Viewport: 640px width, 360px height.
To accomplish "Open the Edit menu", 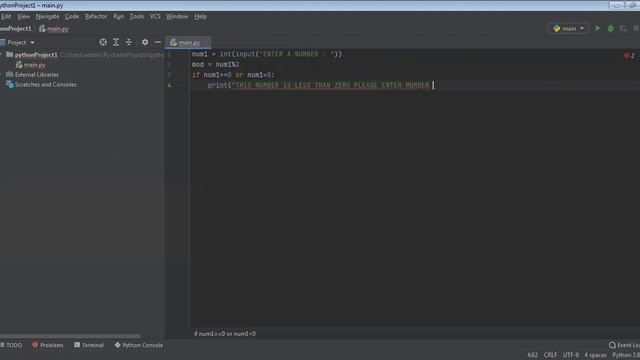I will tap(6, 16).
